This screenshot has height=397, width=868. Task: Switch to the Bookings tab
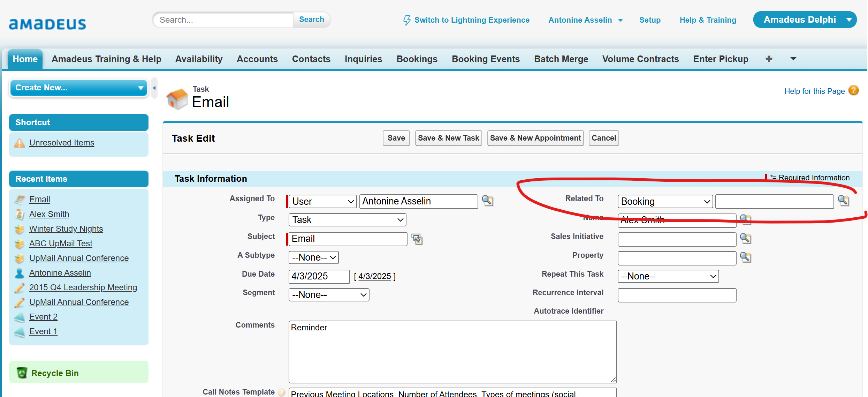pyautogui.click(x=417, y=59)
